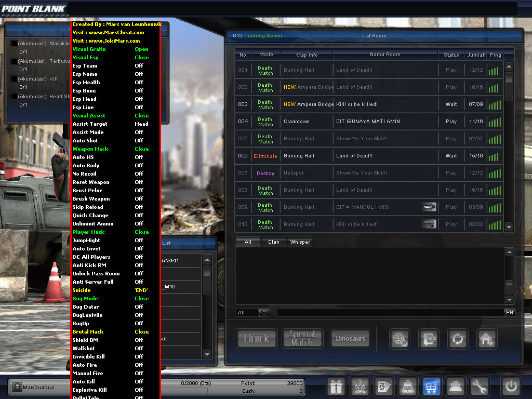532x399 pixels.
Task: Click the Special Match button
Action: 302,339
